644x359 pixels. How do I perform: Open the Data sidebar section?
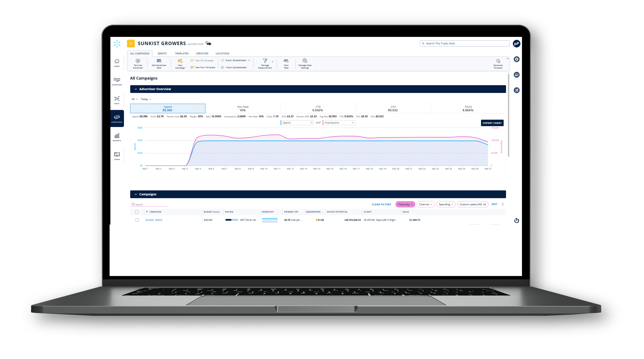(x=117, y=100)
